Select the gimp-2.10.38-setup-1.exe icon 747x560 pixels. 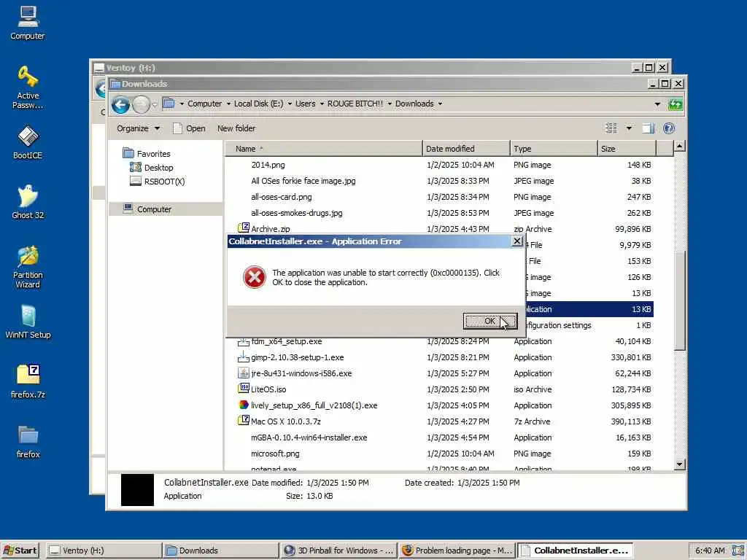[244, 357]
